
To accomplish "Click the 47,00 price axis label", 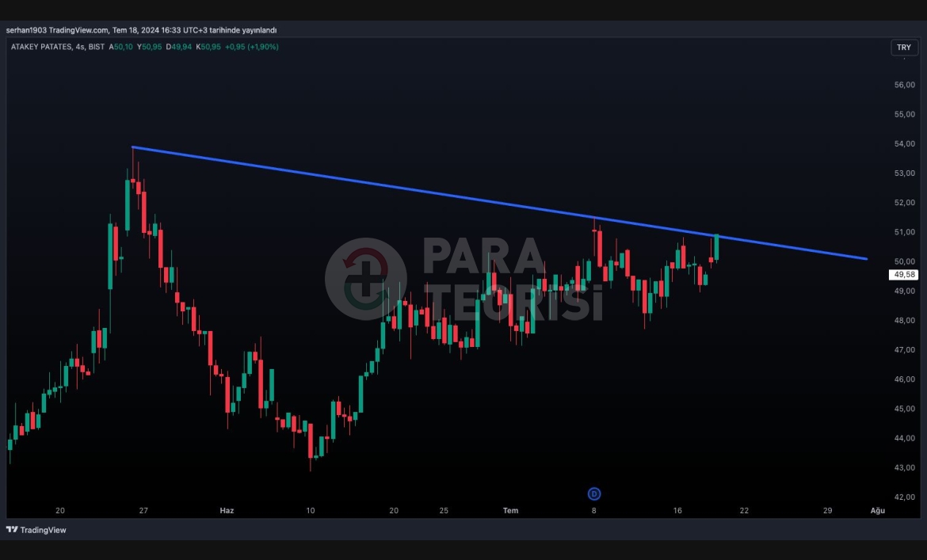I will pyautogui.click(x=905, y=350).
